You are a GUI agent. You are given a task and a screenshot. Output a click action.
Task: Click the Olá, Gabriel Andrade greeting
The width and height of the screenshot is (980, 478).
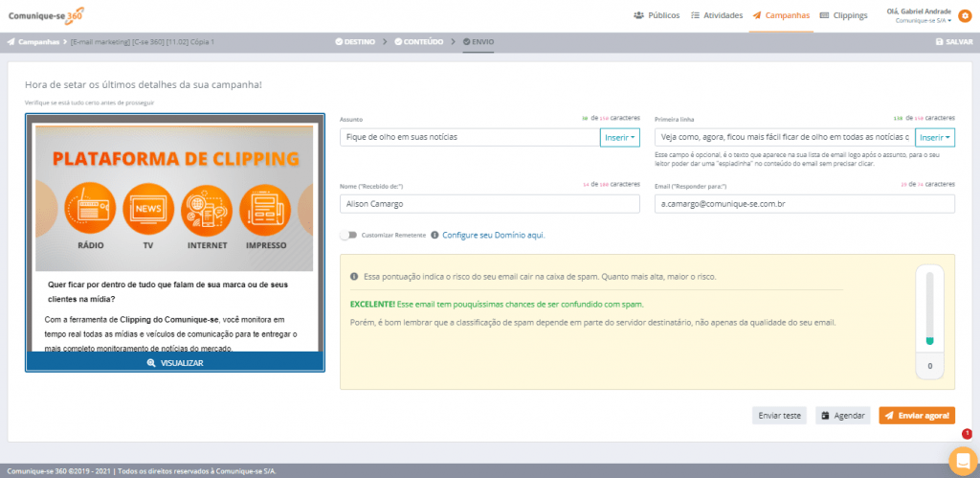click(x=919, y=11)
